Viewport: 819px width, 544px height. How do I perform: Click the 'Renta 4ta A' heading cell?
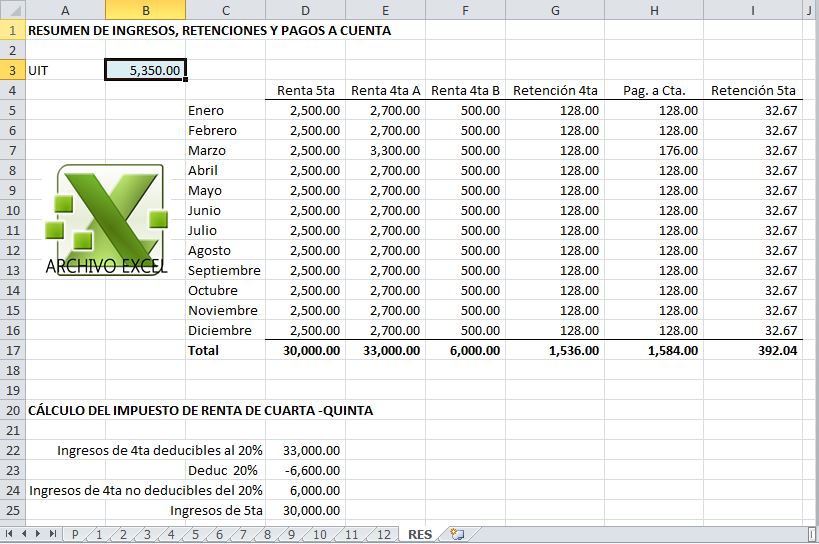click(x=385, y=90)
